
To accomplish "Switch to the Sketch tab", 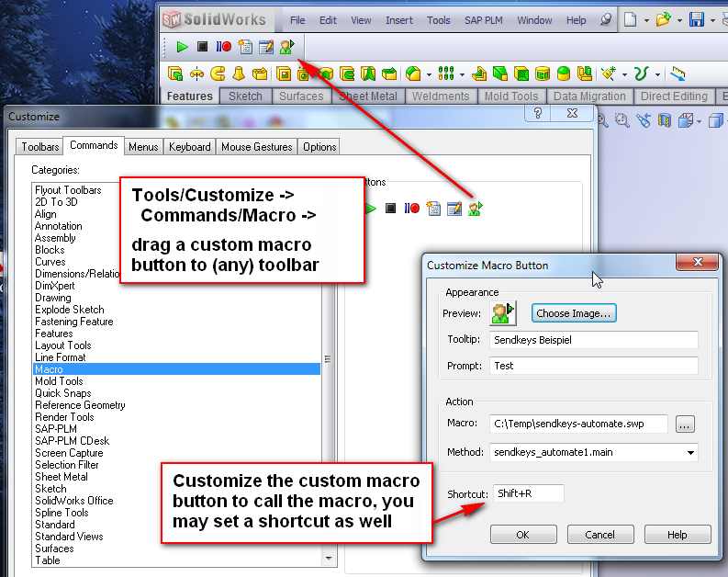I will point(246,96).
